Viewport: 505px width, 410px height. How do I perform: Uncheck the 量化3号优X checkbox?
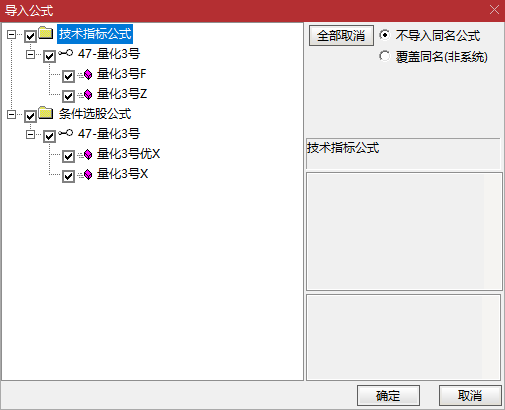(x=68, y=156)
